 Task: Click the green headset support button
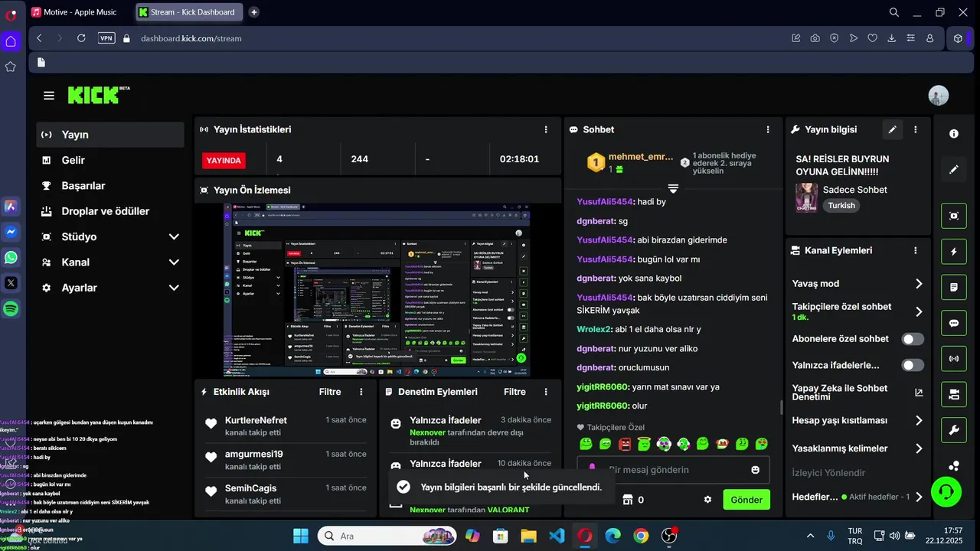tap(947, 492)
